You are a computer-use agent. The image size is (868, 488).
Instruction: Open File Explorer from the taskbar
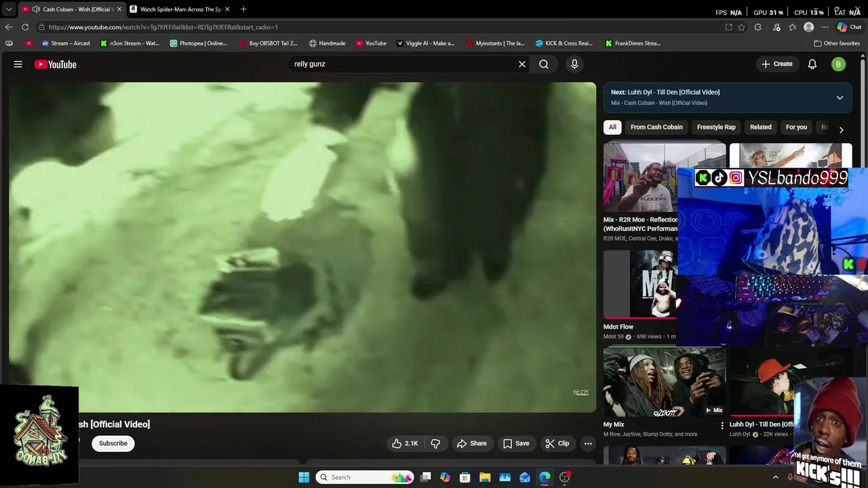(x=485, y=477)
